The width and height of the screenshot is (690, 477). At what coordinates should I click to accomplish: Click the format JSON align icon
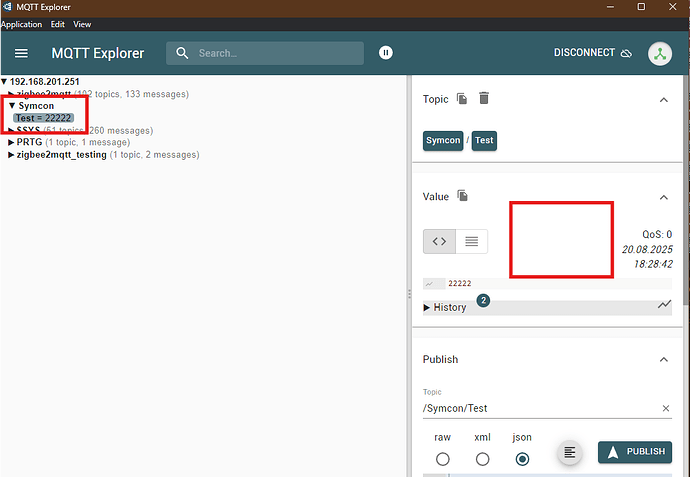point(569,452)
